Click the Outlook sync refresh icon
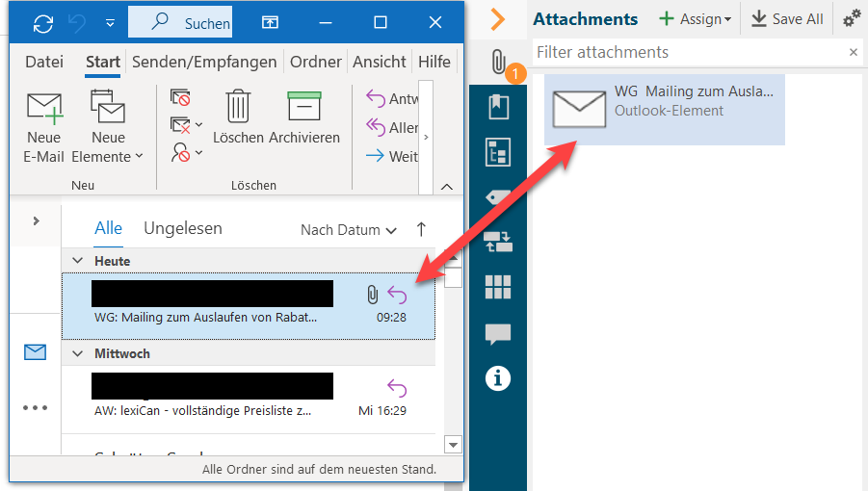Screen dimensions: 868x491 [x=43, y=22]
